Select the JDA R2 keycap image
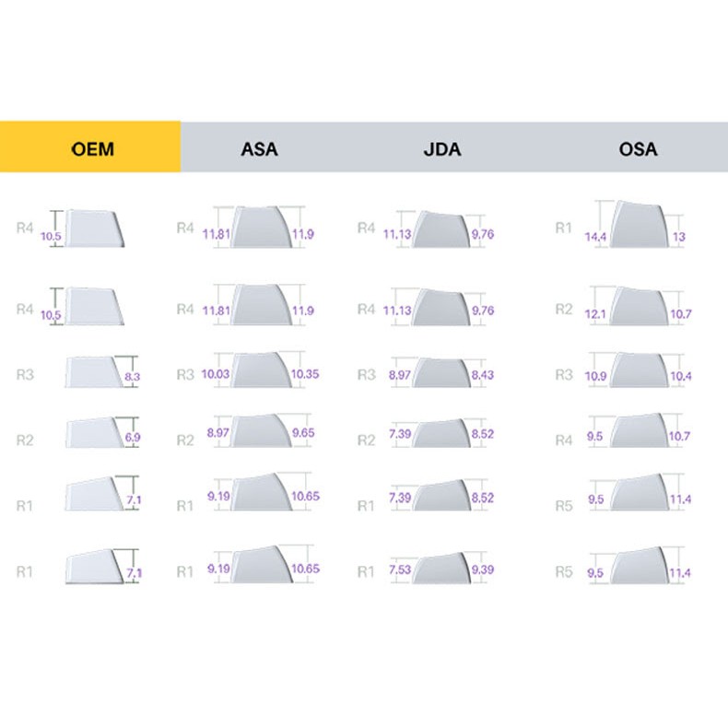728x728 pixels. tap(438, 432)
